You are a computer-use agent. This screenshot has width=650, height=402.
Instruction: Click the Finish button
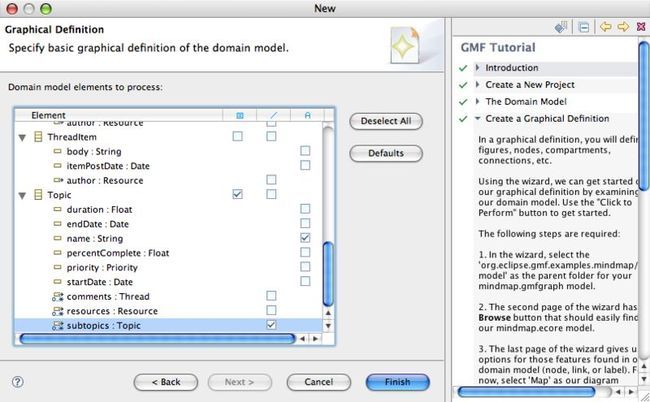pyautogui.click(x=398, y=382)
